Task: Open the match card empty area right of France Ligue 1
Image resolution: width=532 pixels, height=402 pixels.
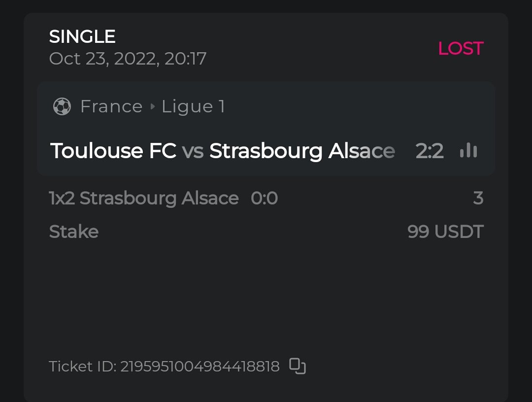Action: (x=360, y=106)
